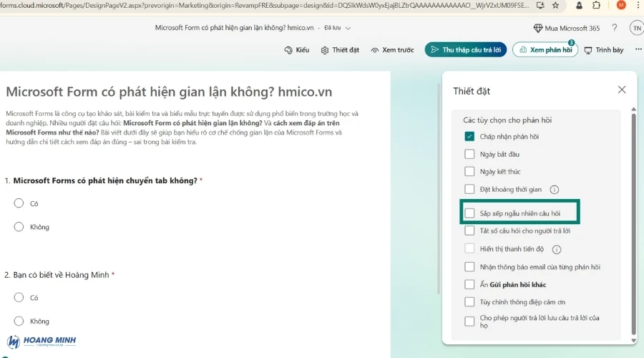Select Có for question 1
Viewport: 644px width, 358px height.
coord(19,203)
